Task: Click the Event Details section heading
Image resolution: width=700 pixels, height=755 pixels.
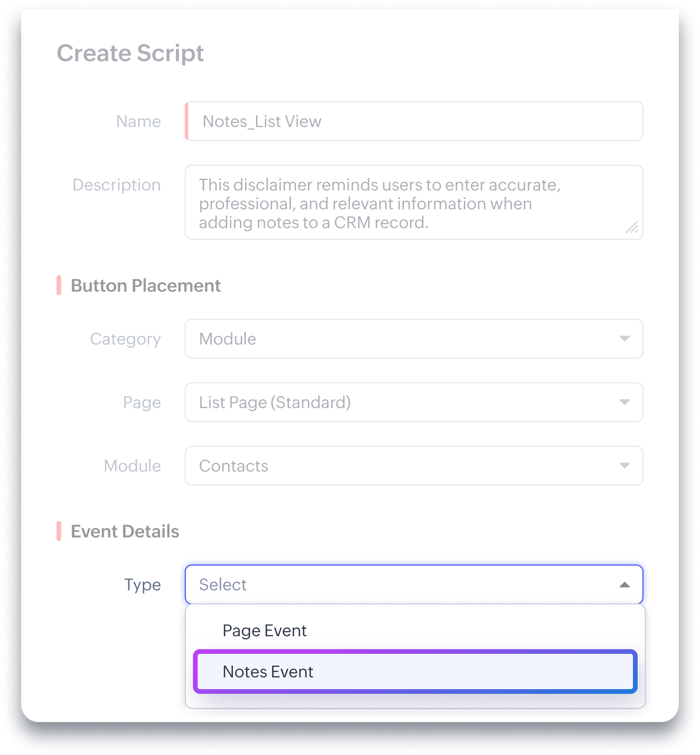Action: coord(125,532)
